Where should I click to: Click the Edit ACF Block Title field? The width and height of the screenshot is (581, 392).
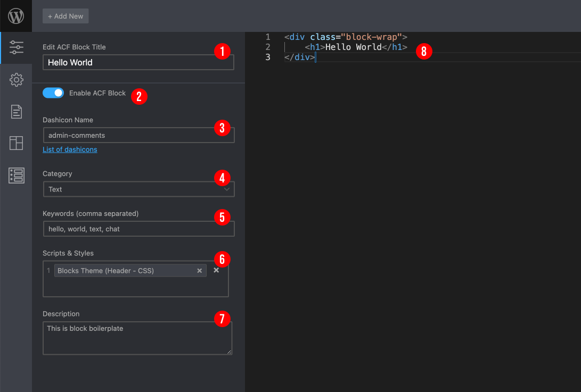138,62
